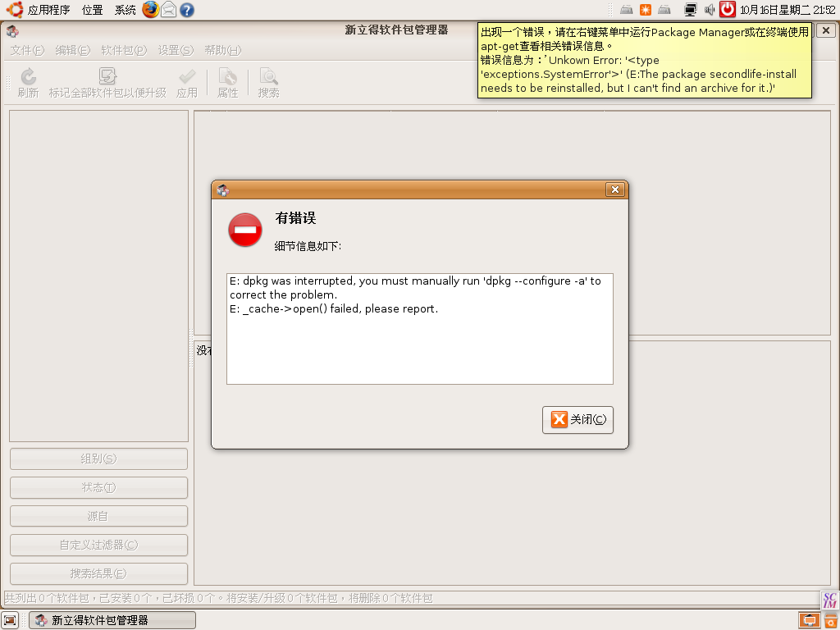Click the 组别(S) filter button
Image resolution: width=840 pixels, height=630 pixels.
(x=98, y=459)
